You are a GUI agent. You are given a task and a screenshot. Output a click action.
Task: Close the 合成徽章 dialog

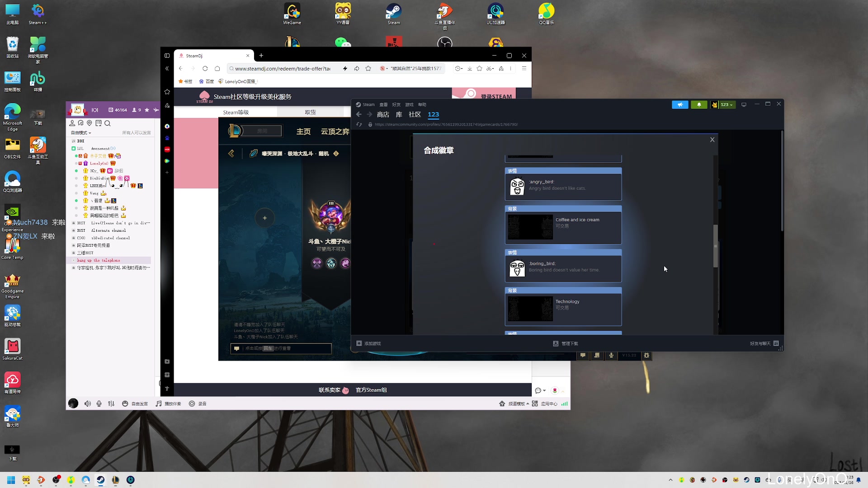pos(712,140)
